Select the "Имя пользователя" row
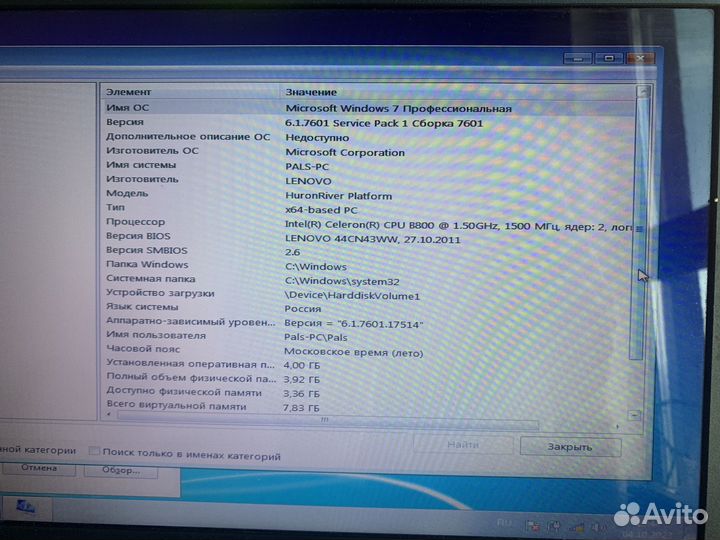 pos(369,336)
